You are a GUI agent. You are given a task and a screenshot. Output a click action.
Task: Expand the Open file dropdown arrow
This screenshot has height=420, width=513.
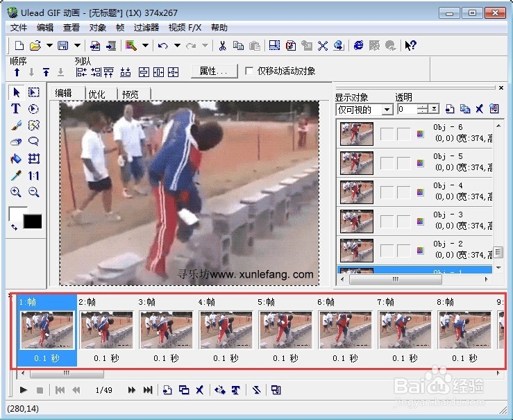(49, 45)
